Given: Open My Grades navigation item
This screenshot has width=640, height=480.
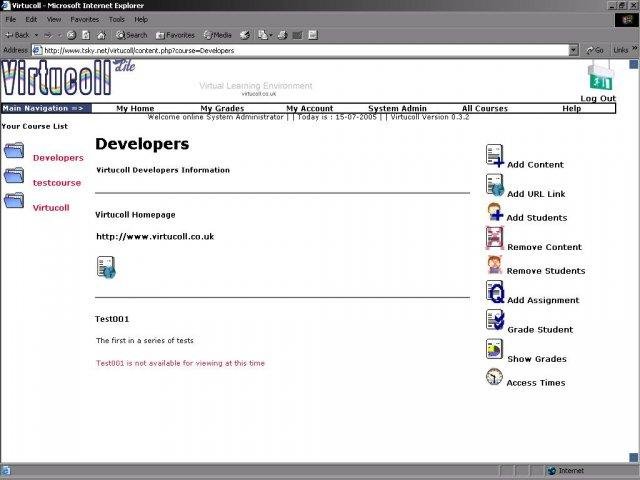Looking at the screenshot, I should coord(222,109).
